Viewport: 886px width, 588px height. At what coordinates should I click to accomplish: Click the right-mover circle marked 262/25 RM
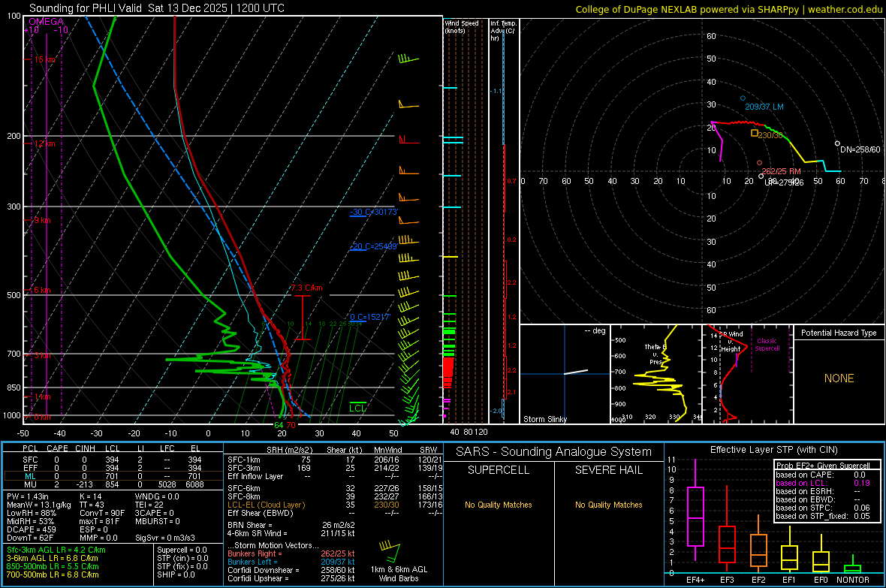[759, 163]
